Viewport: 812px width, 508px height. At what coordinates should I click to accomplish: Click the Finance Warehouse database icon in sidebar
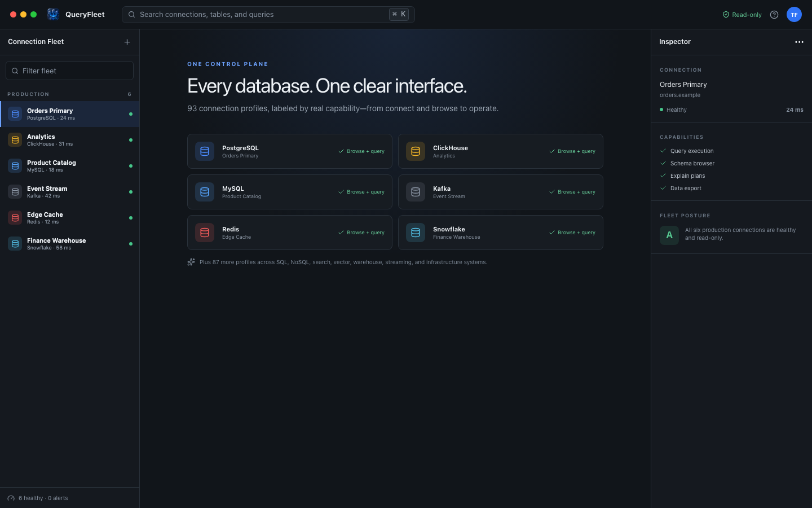[15, 244]
